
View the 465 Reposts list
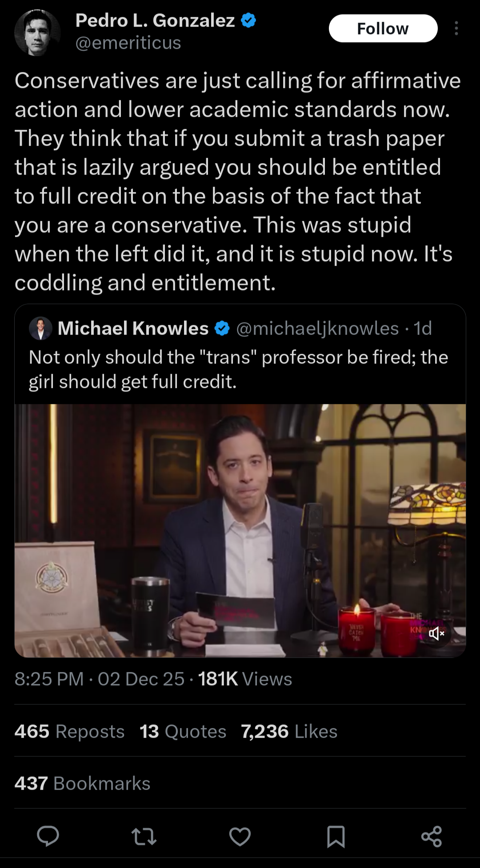click(69, 731)
